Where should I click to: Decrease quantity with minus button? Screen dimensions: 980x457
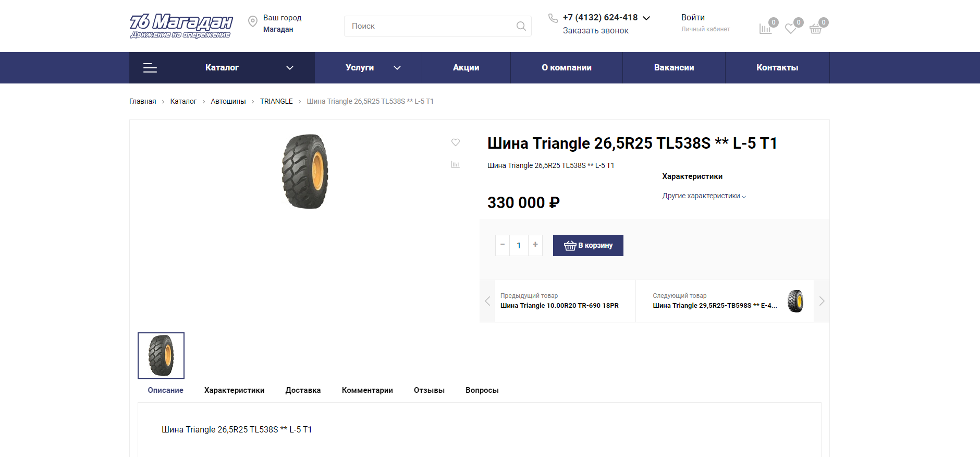click(503, 245)
